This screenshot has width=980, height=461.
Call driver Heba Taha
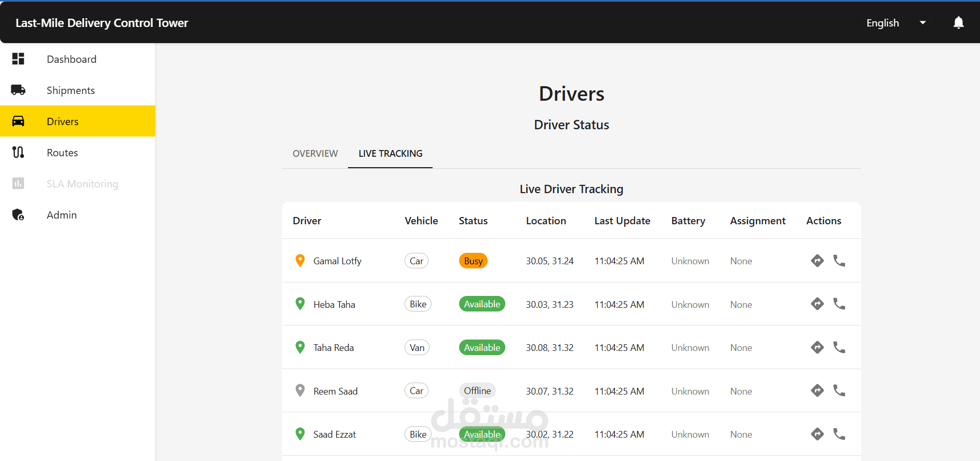[x=839, y=304]
